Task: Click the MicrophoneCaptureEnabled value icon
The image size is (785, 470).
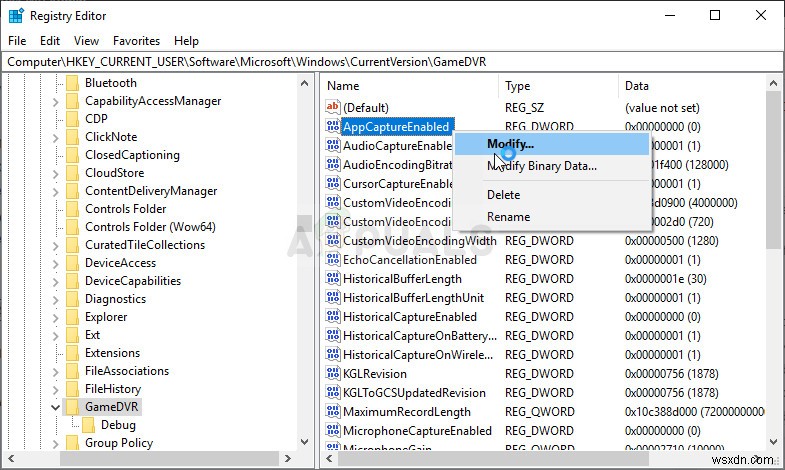Action: (332, 430)
